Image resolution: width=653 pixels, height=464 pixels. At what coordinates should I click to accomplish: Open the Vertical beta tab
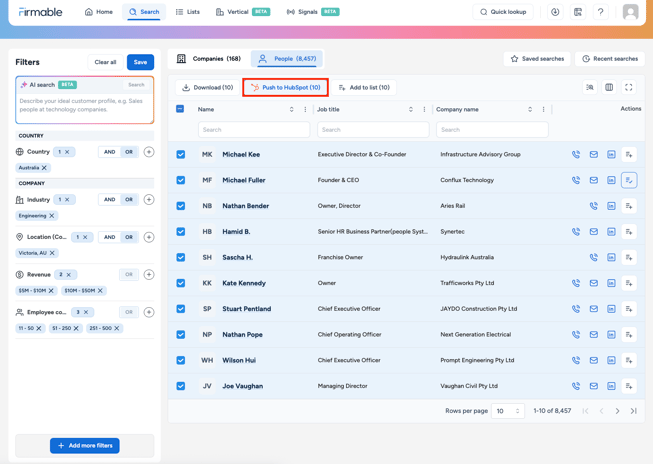(243, 12)
